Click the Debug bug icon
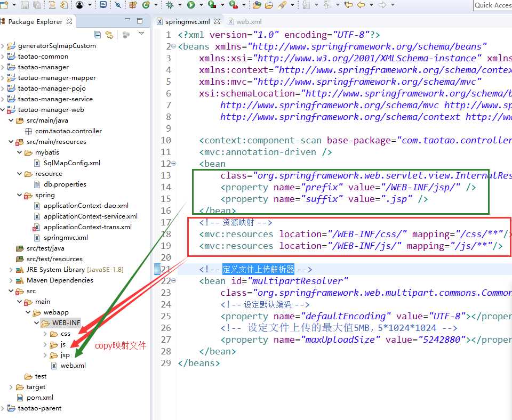The image size is (512, 420). 170,5
